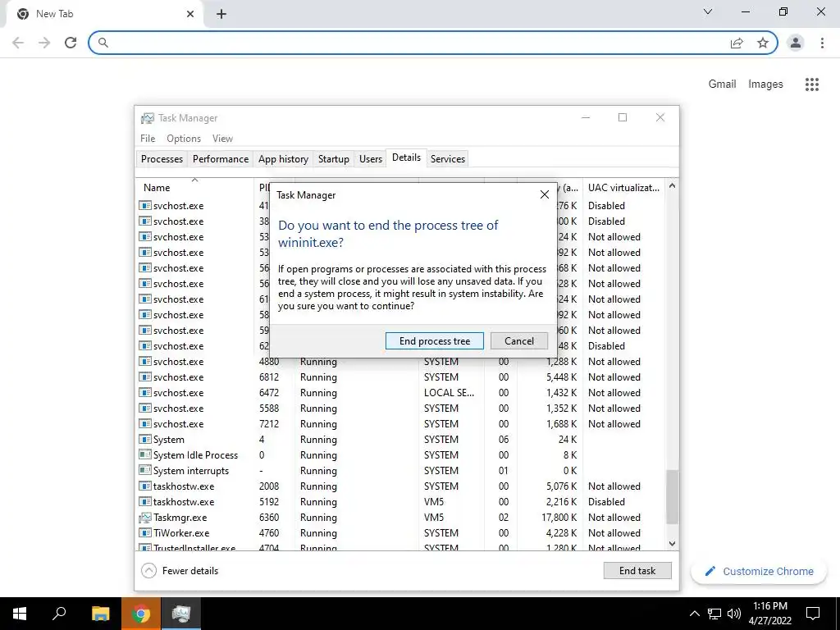Switch to Chrome in the taskbar
Viewport: 840px width, 630px height.
point(140,614)
